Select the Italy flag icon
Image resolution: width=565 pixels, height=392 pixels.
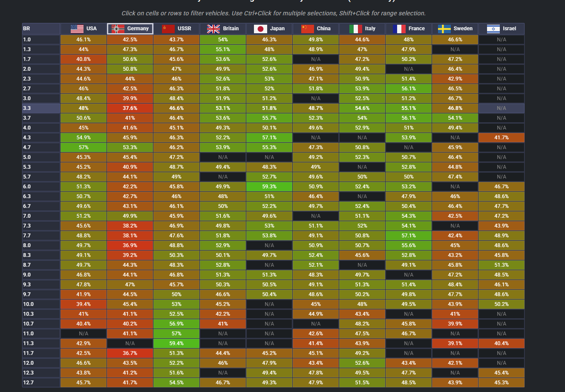point(355,29)
